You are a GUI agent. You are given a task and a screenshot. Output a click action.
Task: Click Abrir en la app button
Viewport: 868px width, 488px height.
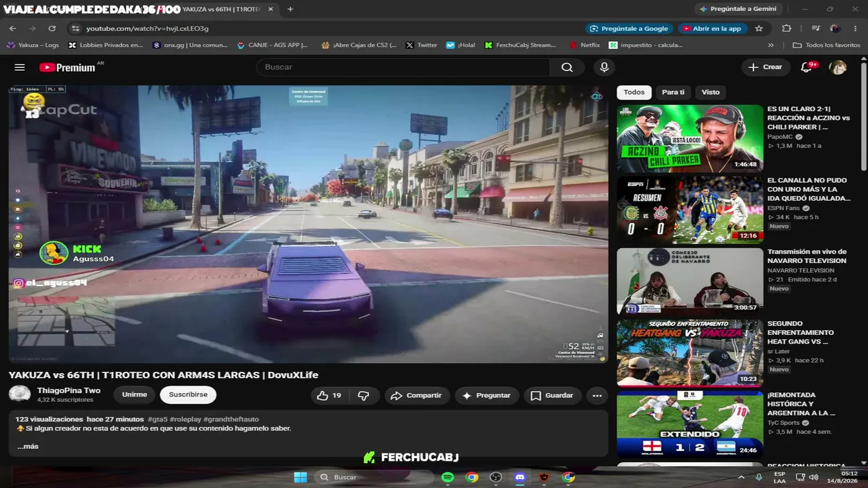[713, 28]
